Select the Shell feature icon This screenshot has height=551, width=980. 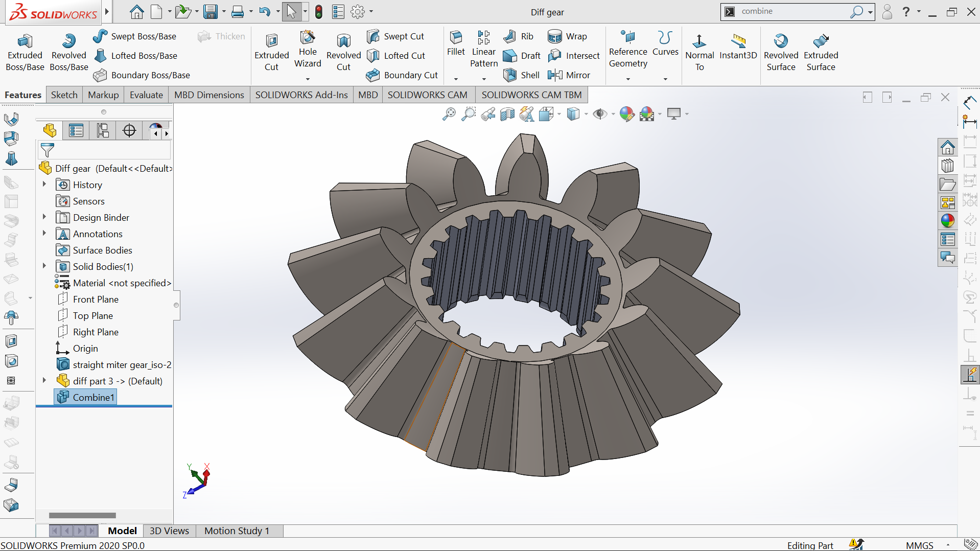tap(510, 75)
